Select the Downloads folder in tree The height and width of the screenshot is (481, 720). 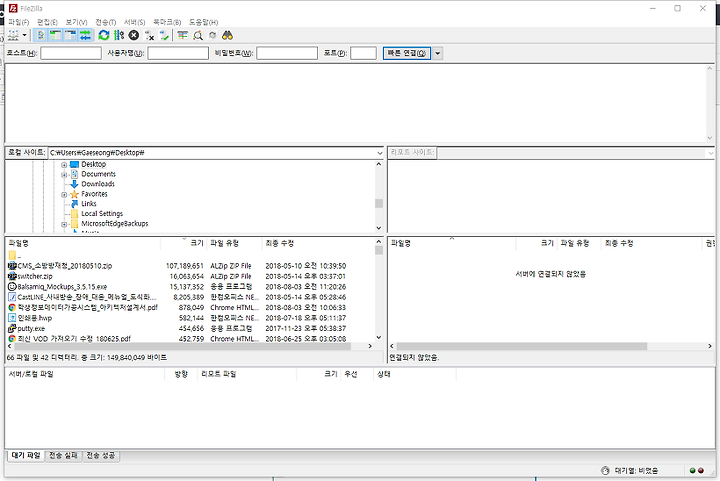[98, 184]
